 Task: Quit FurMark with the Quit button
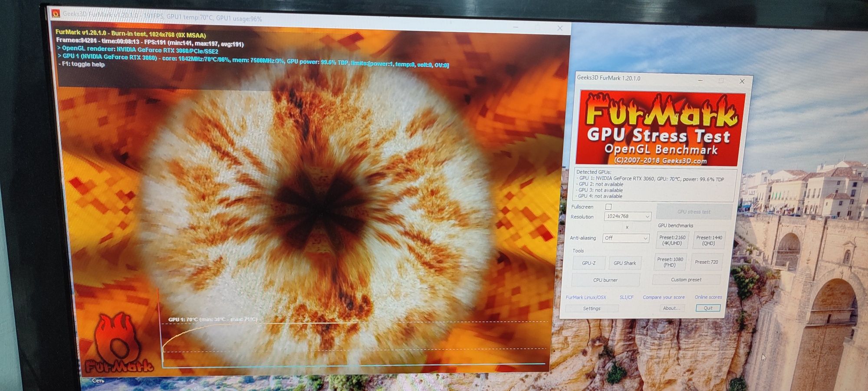[708, 308]
